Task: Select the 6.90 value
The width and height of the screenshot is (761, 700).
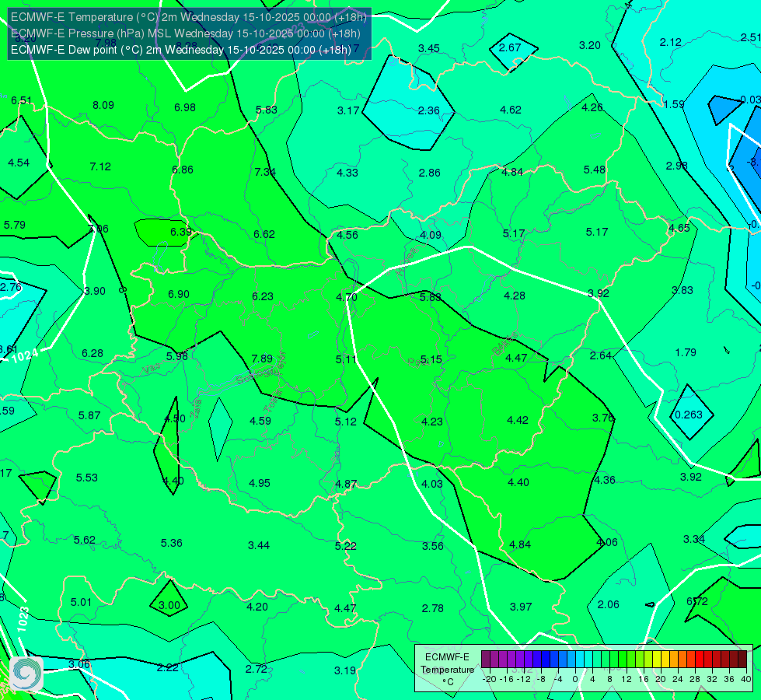Action: 179,294
